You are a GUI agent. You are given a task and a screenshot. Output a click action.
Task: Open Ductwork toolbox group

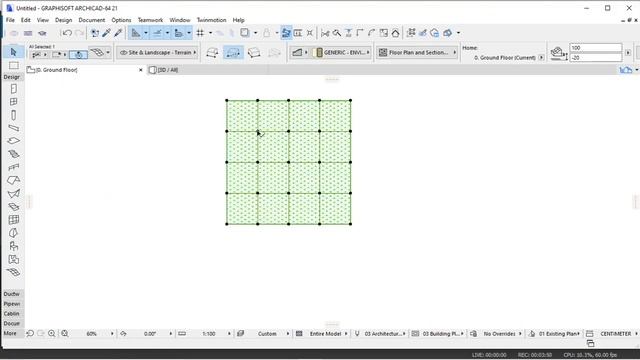point(12,294)
